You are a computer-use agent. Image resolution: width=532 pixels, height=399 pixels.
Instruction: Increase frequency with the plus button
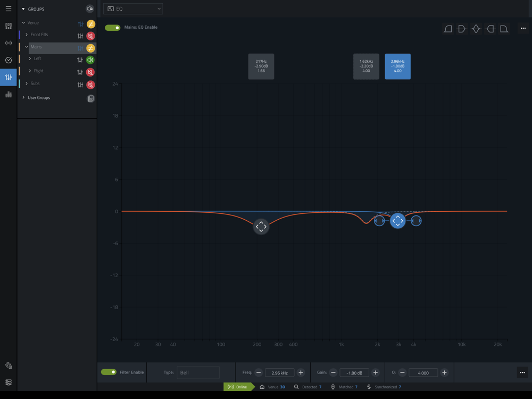pos(301,372)
